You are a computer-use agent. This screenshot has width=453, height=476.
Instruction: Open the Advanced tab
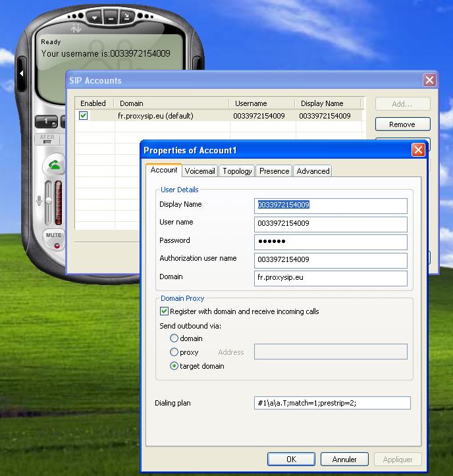click(313, 171)
